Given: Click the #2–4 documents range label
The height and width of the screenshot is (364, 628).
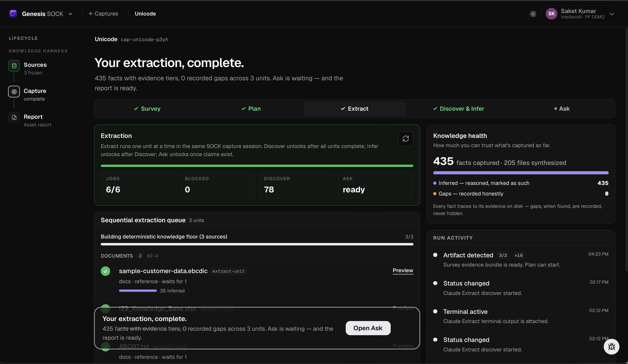Looking at the screenshot, I should click(153, 256).
